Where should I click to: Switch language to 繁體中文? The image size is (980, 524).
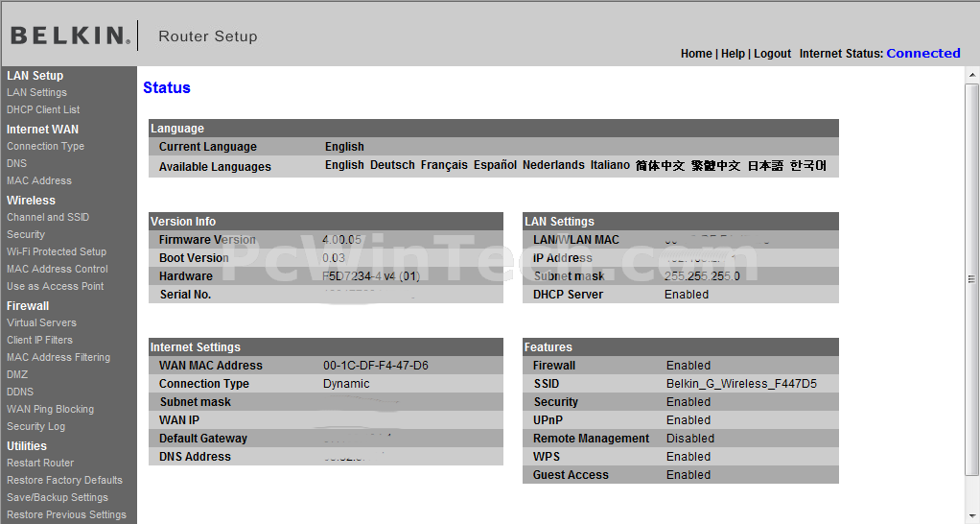coord(715,166)
